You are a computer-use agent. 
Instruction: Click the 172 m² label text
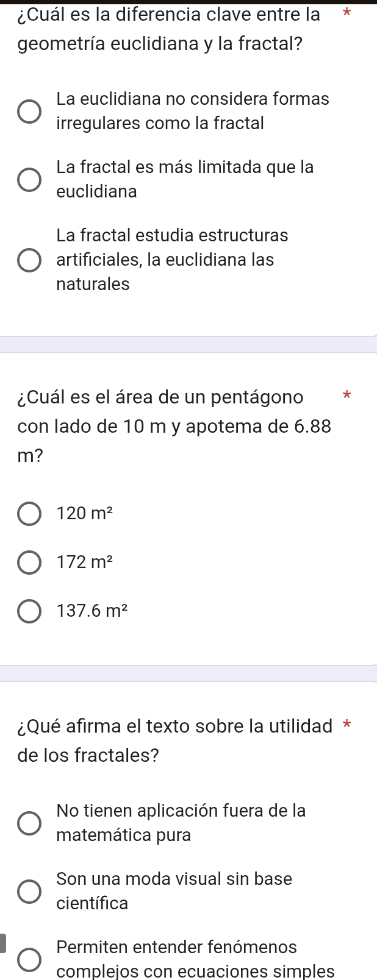(85, 563)
